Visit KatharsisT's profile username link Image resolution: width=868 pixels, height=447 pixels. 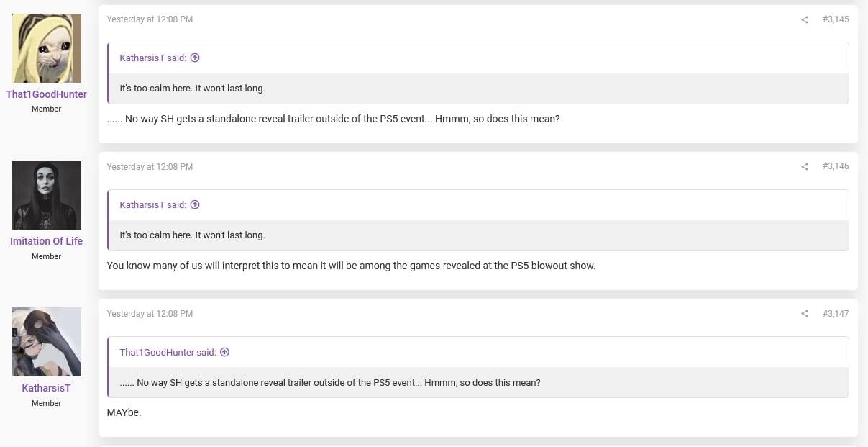pos(47,388)
